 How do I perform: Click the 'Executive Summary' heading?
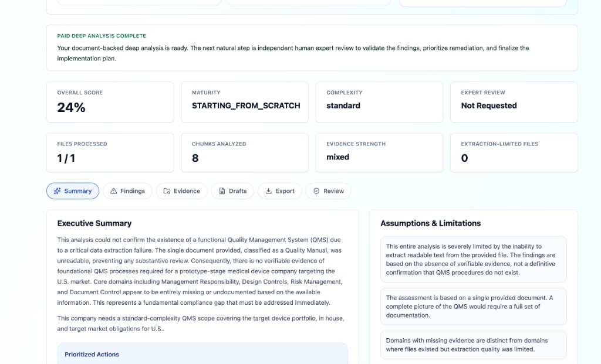94,223
